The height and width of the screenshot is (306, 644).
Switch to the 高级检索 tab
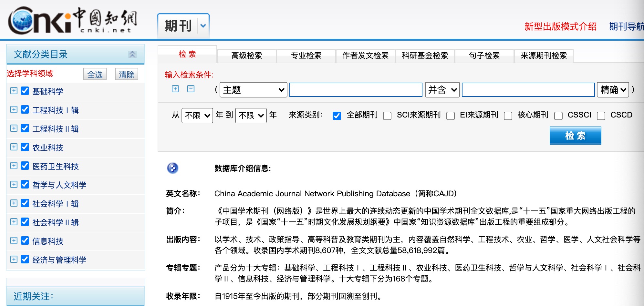(x=247, y=56)
